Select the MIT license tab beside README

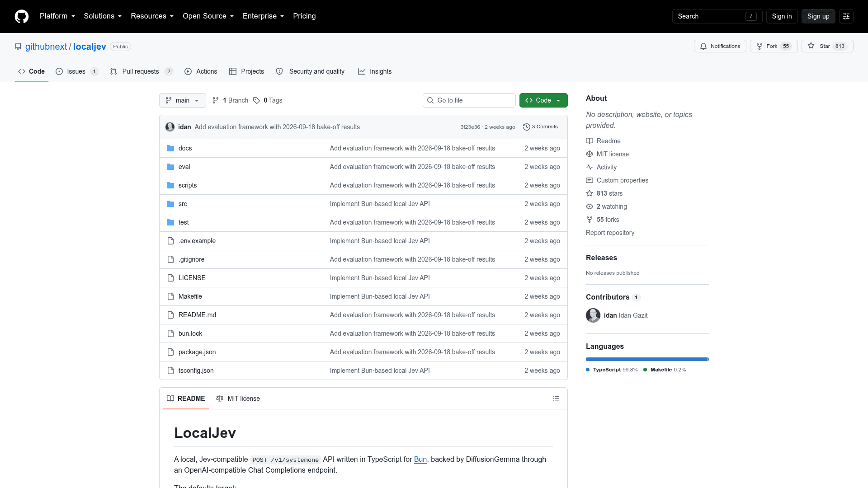pyautogui.click(x=238, y=399)
